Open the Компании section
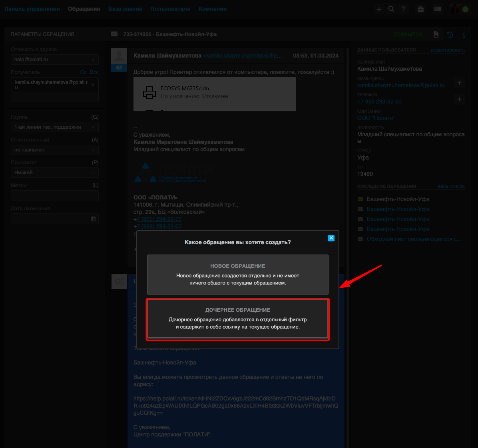The image size is (478, 448). coord(213,9)
